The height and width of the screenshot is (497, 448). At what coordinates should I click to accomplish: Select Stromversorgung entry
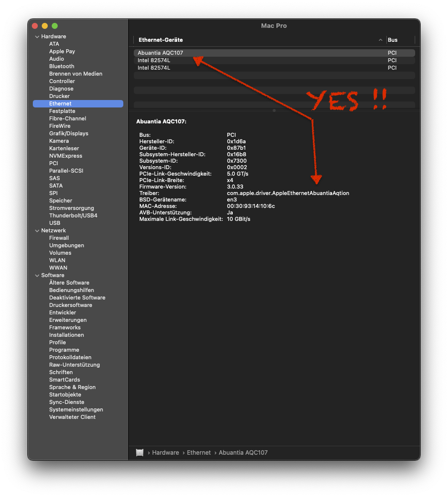[x=71, y=208]
